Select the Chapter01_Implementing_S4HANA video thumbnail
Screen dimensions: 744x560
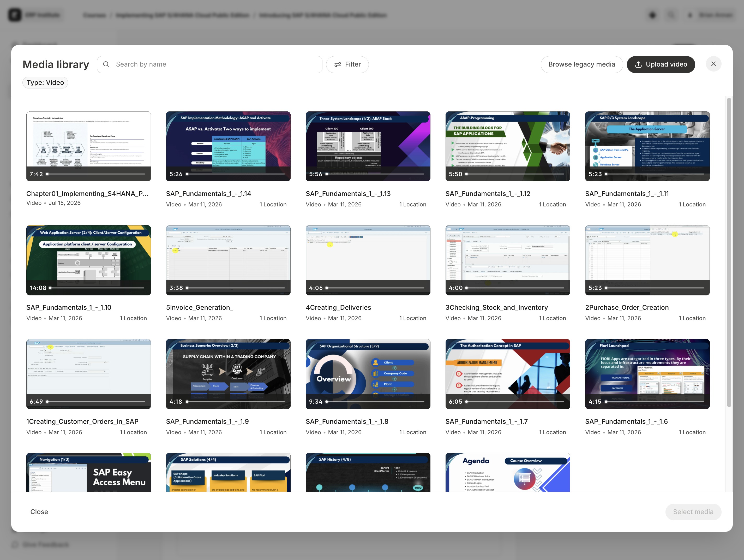[x=88, y=146]
